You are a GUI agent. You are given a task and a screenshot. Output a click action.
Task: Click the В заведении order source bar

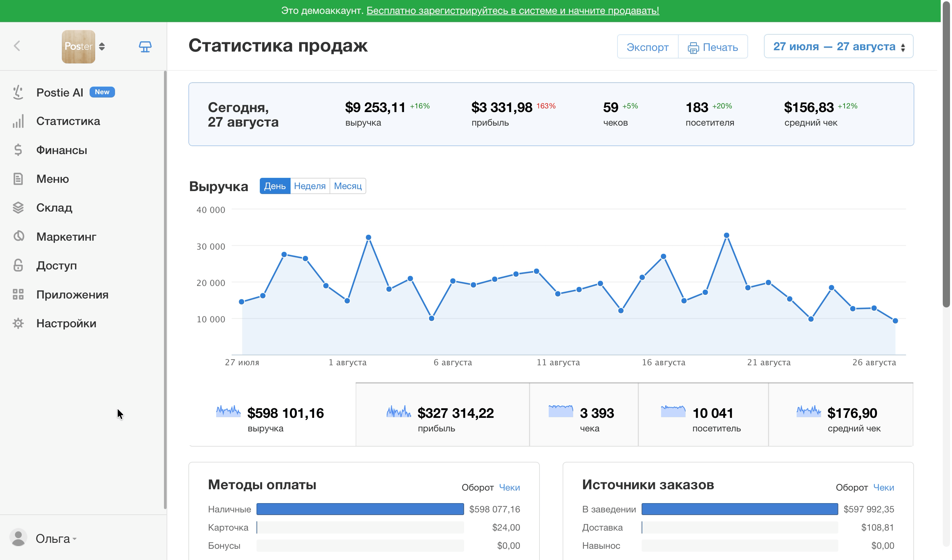coord(740,509)
